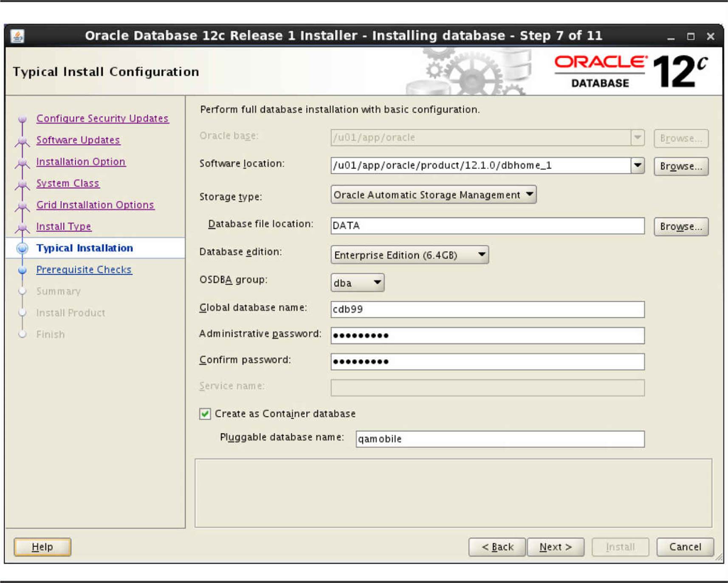Image resolution: width=728 pixels, height=583 pixels.
Task: Open the OSDBA group dropdown
Action: coord(357,283)
